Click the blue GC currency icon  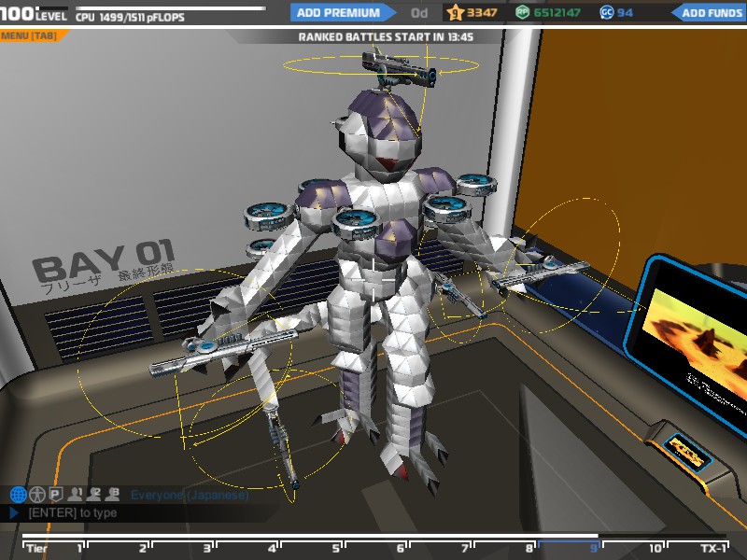606,12
